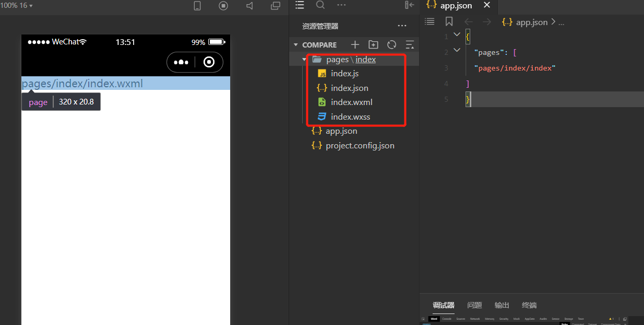
Task: Detach the debugger panel into its own window
Action: pos(625,319)
